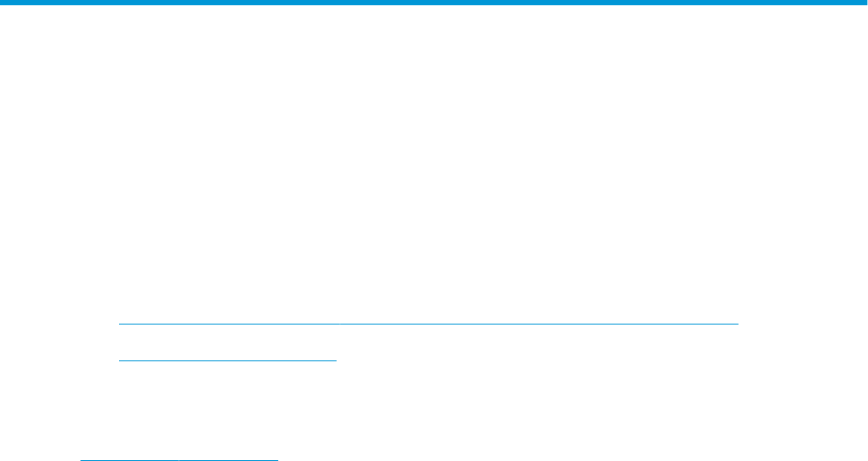
Task: Click the empty white page center
Action: (x=434, y=166)
